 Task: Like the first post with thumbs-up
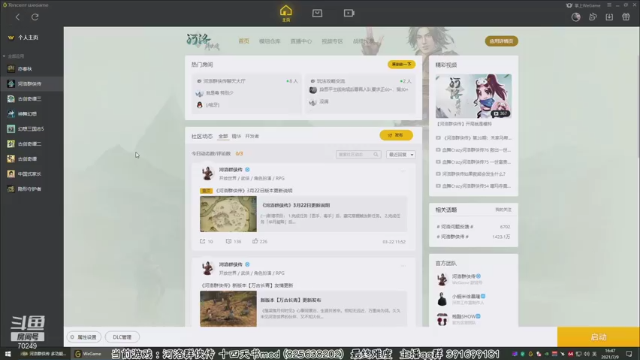click(255, 241)
